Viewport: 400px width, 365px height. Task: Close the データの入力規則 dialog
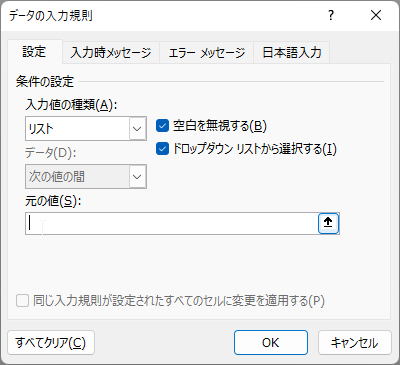tap(376, 15)
